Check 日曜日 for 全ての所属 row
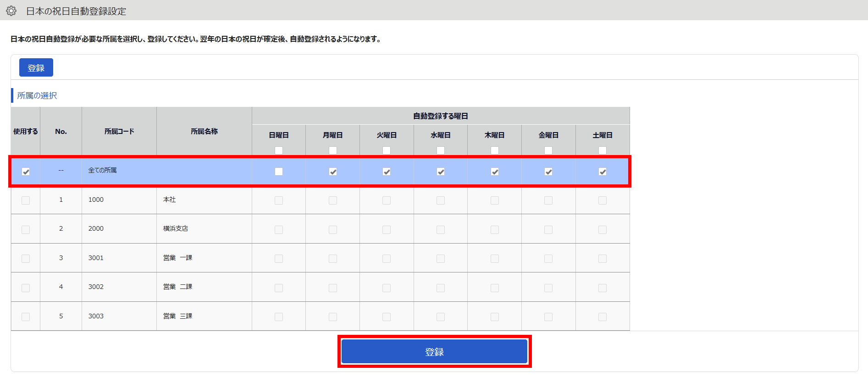This screenshot has height=383, width=868. (x=279, y=172)
